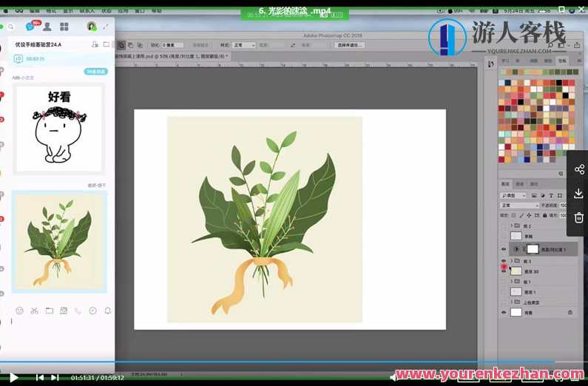588x386 pixels.
Task: Click the 选择并遮住 button in options bar
Action: point(350,45)
